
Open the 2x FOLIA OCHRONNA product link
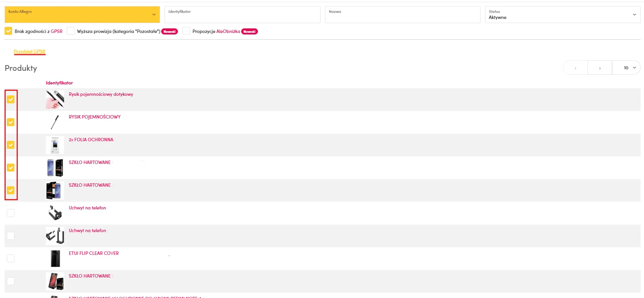click(91, 140)
